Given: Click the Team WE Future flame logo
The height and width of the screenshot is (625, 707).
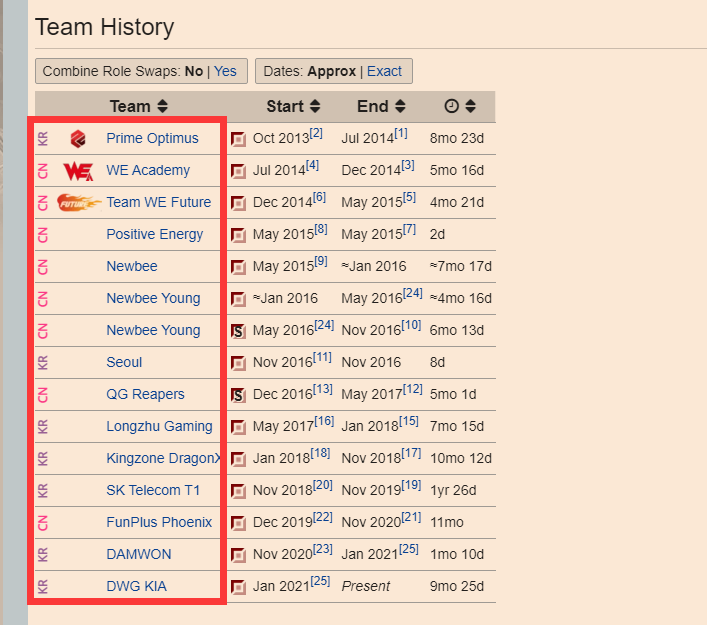Looking at the screenshot, I should point(78,202).
